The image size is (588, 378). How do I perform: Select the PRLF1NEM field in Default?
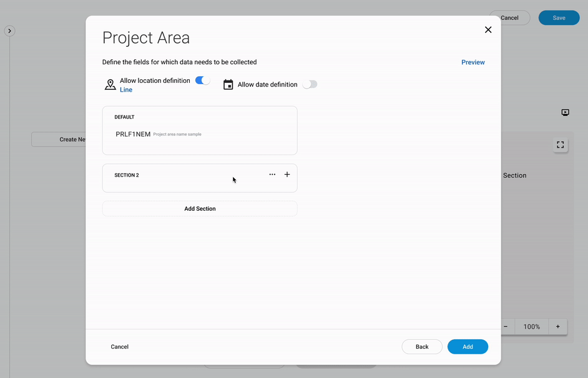[x=133, y=134]
